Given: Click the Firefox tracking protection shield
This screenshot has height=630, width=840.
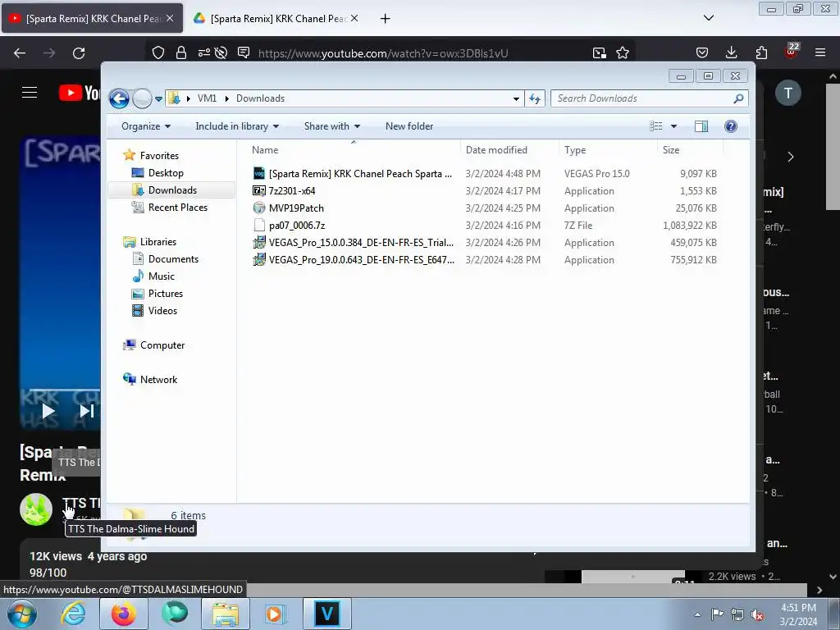Looking at the screenshot, I should click(158, 53).
